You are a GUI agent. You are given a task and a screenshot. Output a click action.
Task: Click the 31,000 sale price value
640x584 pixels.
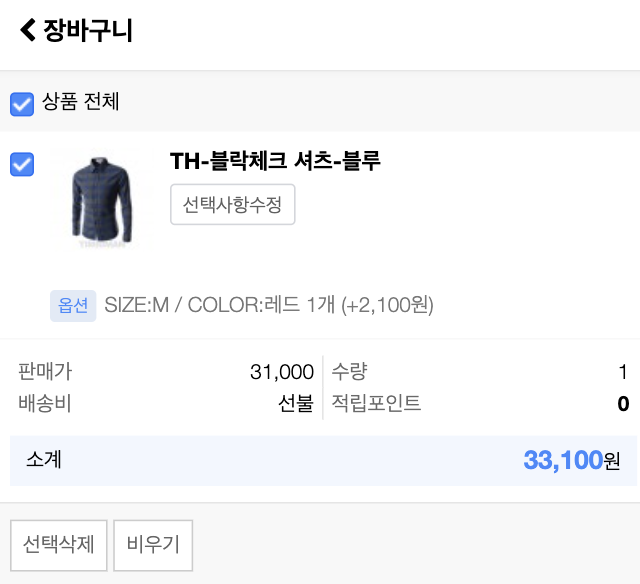pyautogui.click(x=282, y=373)
